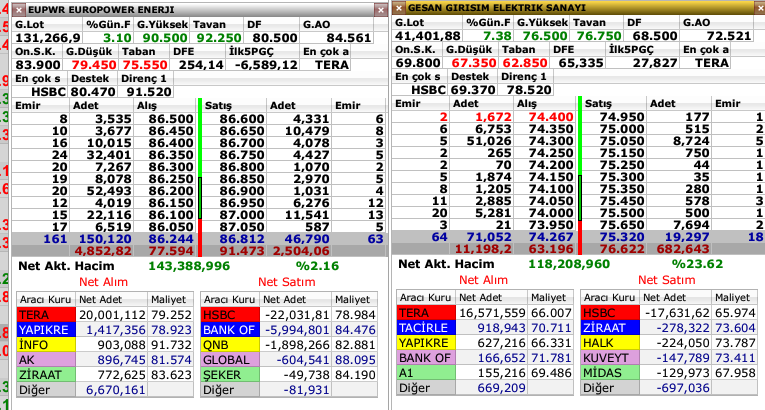Click AK broker net adet 896,745
This screenshot has width=765, height=410.
[x=121, y=360]
